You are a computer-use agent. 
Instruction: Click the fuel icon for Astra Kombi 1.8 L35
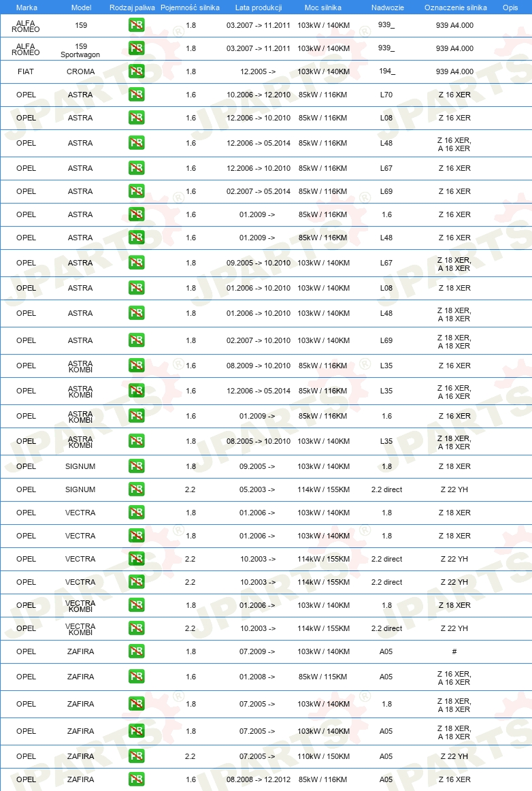[136, 441]
